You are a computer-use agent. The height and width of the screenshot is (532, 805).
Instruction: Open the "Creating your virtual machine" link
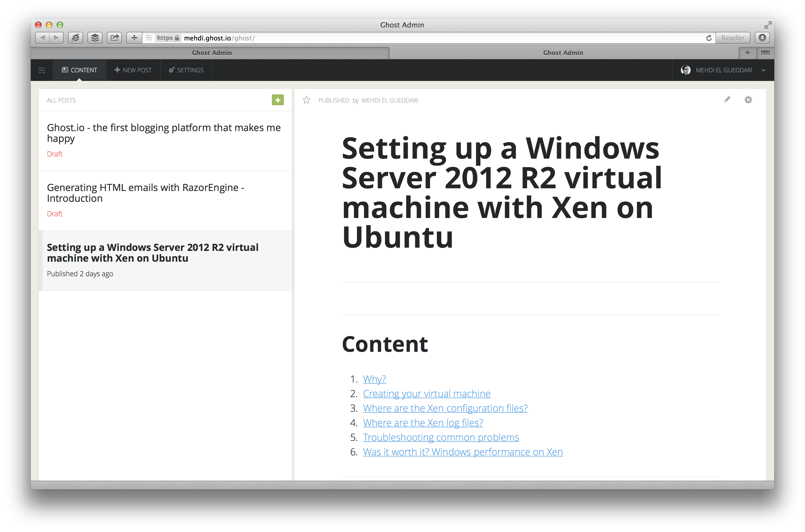pos(427,394)
